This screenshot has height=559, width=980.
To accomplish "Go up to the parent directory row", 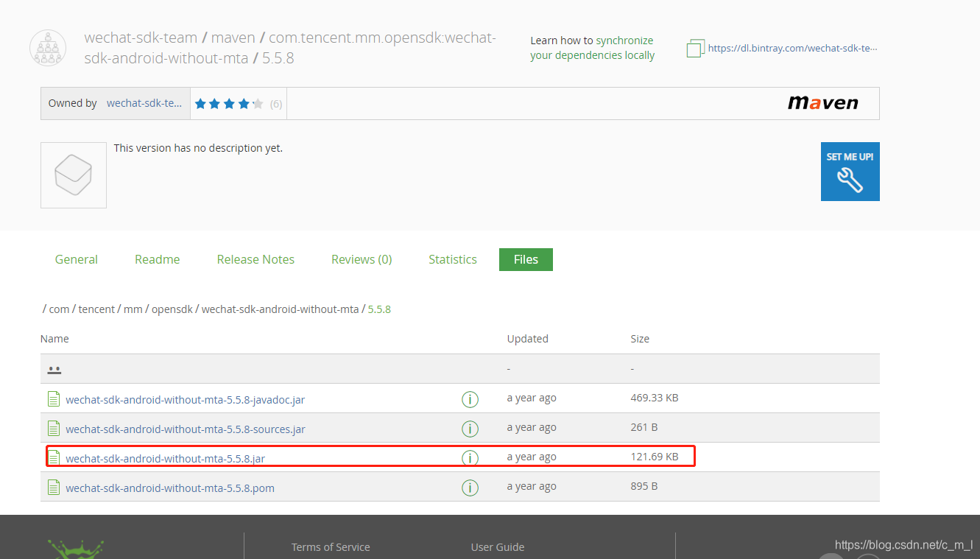I will 460,368.
